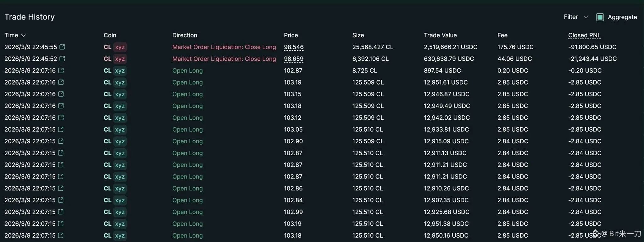The height and width of the screenshot is (242, 644).
Task: Open explorer link icon in 12,911.13 USDC row
Action: 61,153
